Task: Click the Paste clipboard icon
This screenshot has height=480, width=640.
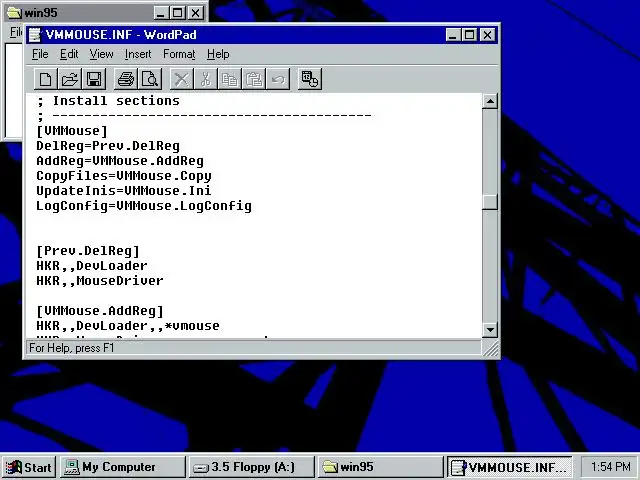Action: pyautogui.click(x=254, y=79)
